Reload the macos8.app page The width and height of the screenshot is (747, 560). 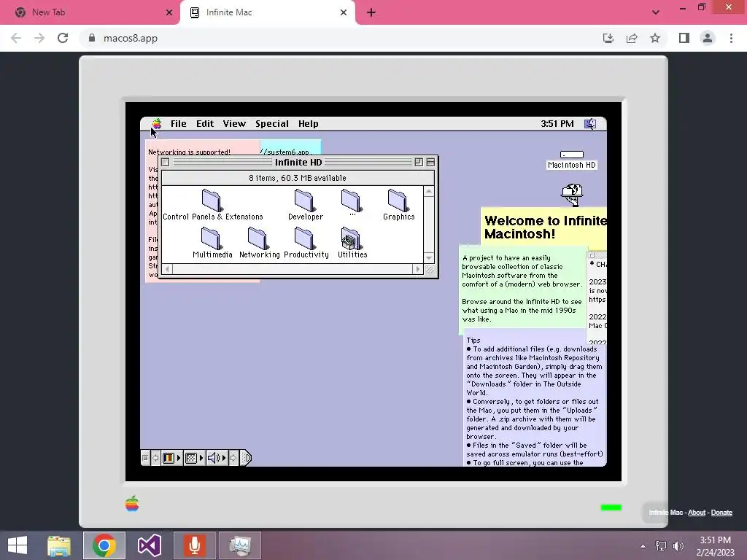(x=63, y=38)
